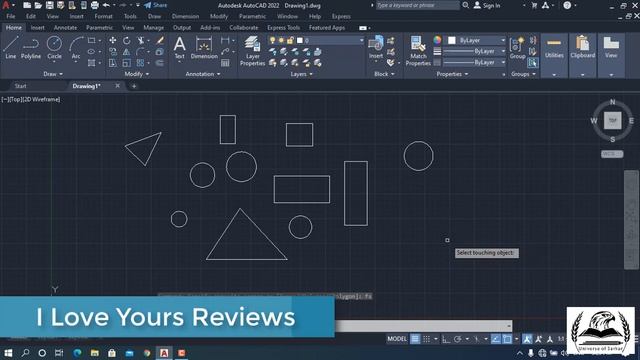Select the Line tool
The image size is (640, 360).
coord(11,48)
